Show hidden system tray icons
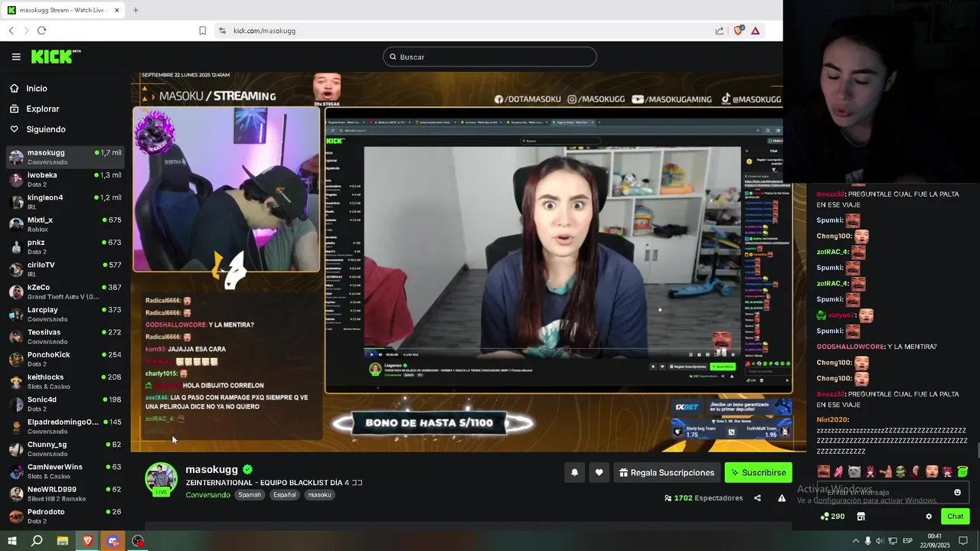This screenshot has width=980, height=551. (855, 541)
